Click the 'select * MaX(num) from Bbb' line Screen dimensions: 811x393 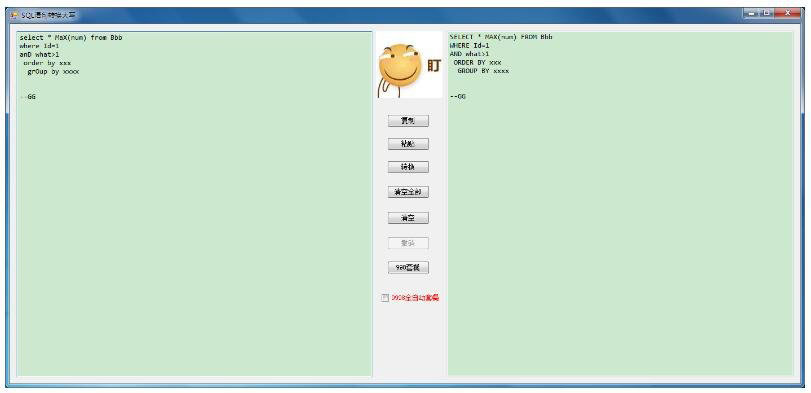71,38
